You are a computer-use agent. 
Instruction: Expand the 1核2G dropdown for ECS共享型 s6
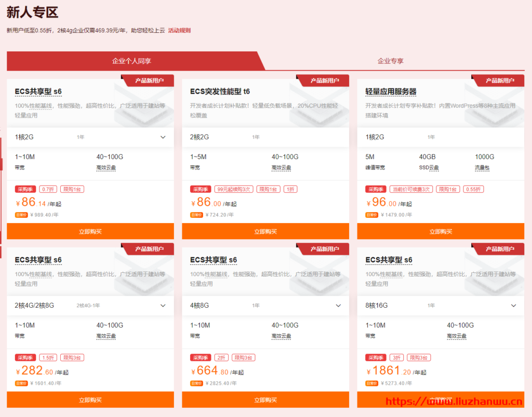coord(163,137)
